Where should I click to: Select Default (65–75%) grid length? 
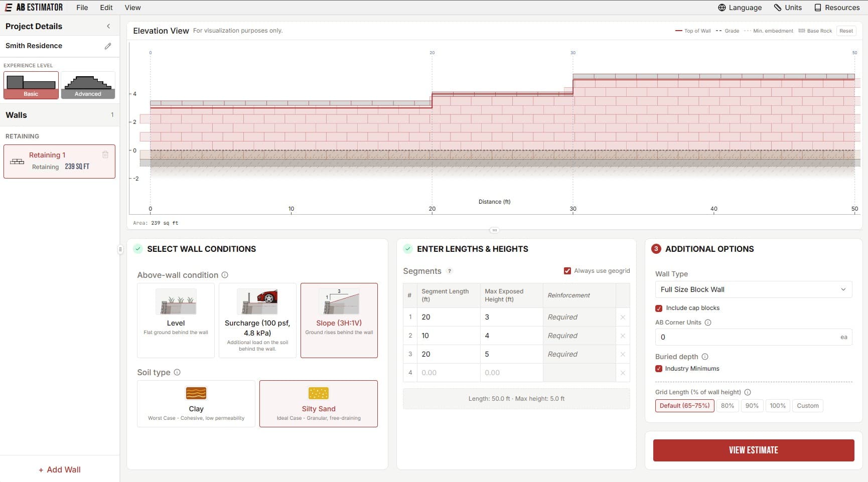pos(684,406)
